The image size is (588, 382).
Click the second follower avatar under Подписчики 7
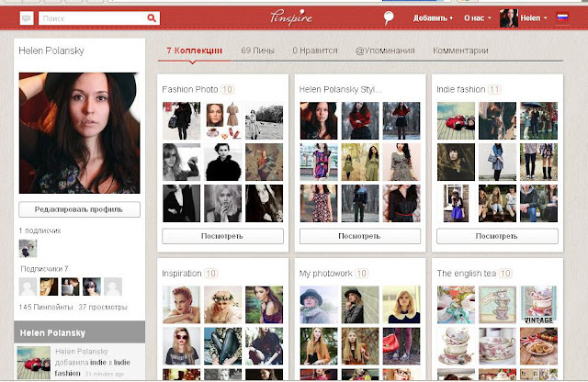49,286
